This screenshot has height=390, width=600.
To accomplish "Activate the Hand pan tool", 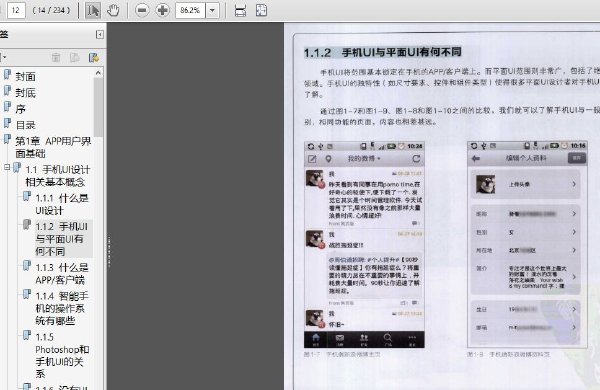I will click(113, 10).
